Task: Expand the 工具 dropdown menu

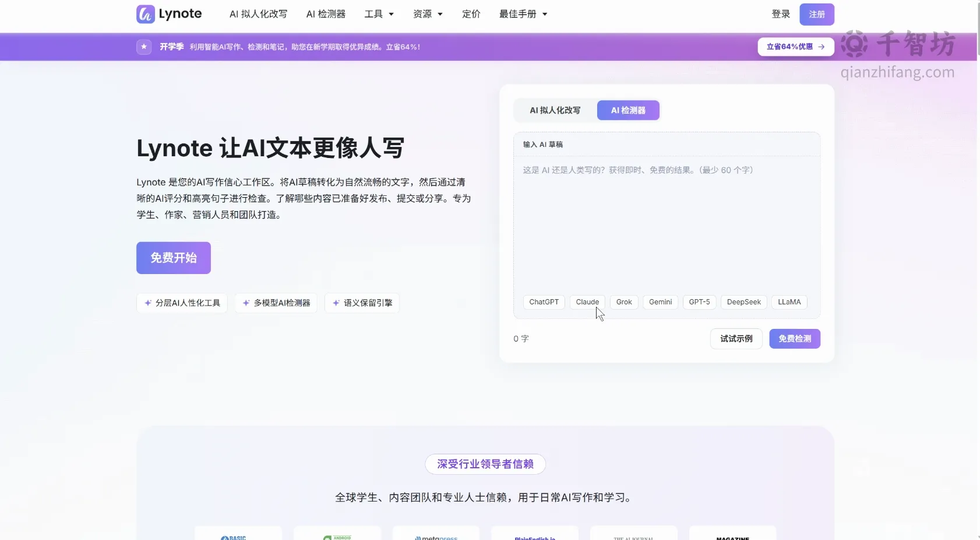Action: click(x=379, y=14)
